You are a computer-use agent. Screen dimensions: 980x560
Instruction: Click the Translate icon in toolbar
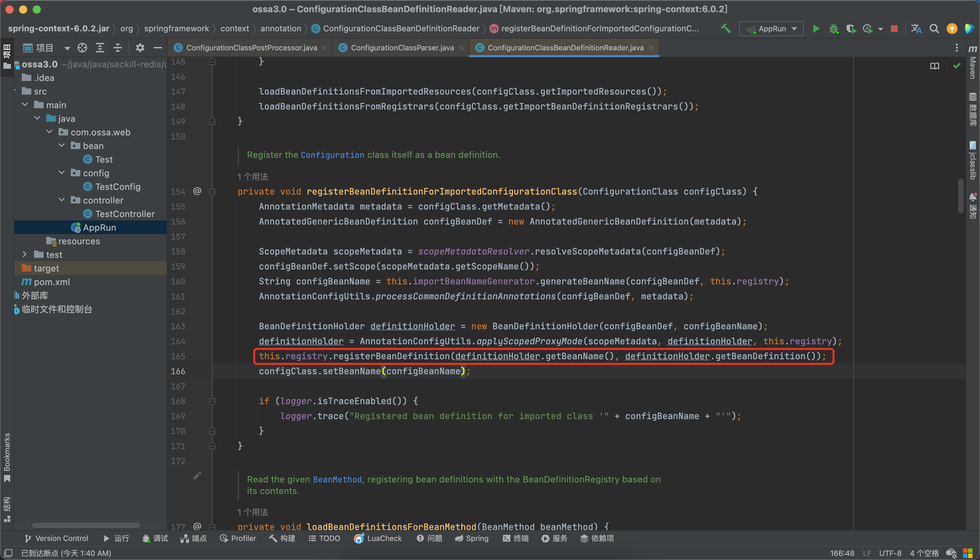click(917, 29)
